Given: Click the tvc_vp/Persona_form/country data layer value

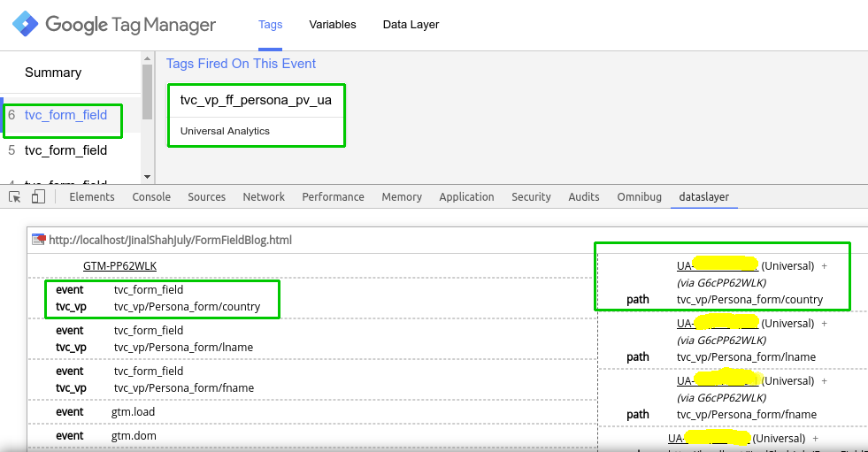Looking at the screenshot, I should click(x=187, y=307).
